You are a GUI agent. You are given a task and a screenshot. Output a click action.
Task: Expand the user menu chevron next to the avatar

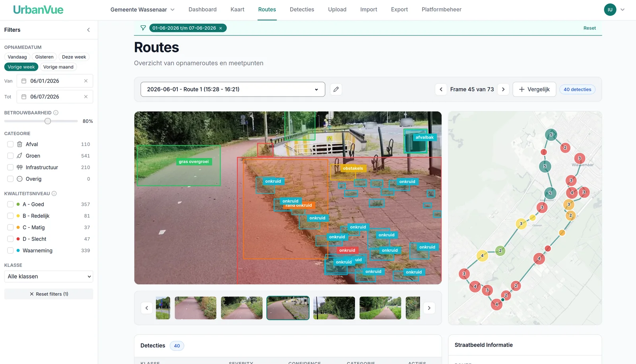tap(622, 10)
